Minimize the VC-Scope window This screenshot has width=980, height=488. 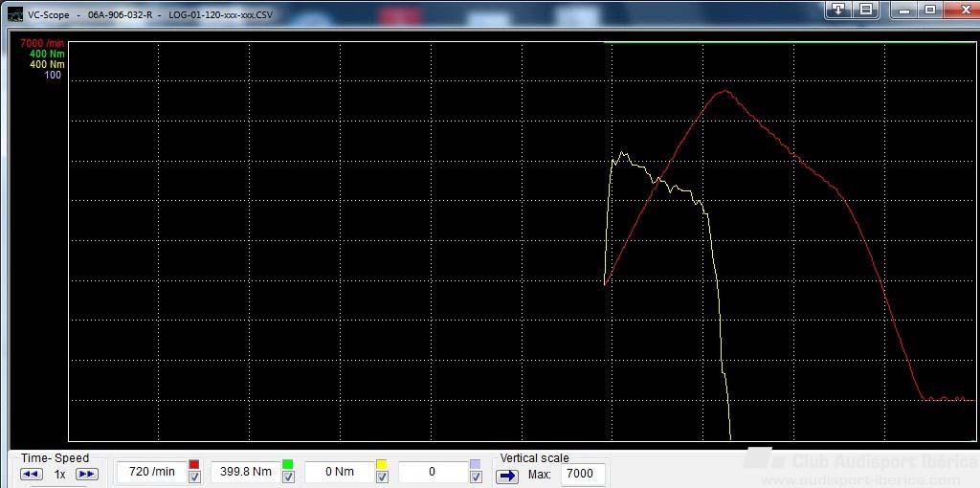coord(904,10)
